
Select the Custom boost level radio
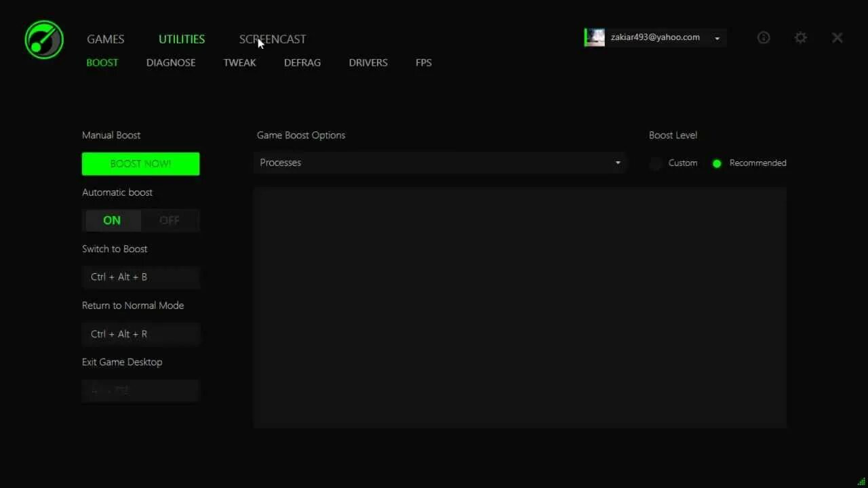[x=656, y=163]
